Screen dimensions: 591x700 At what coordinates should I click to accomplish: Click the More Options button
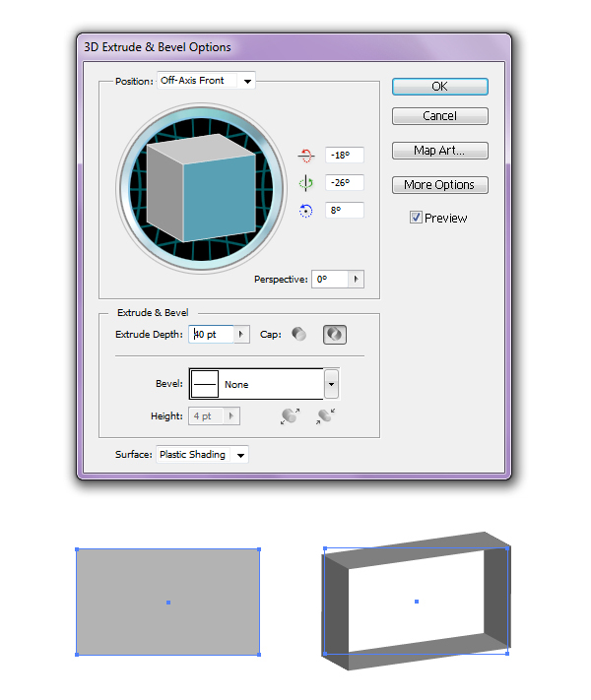point(439,185)
